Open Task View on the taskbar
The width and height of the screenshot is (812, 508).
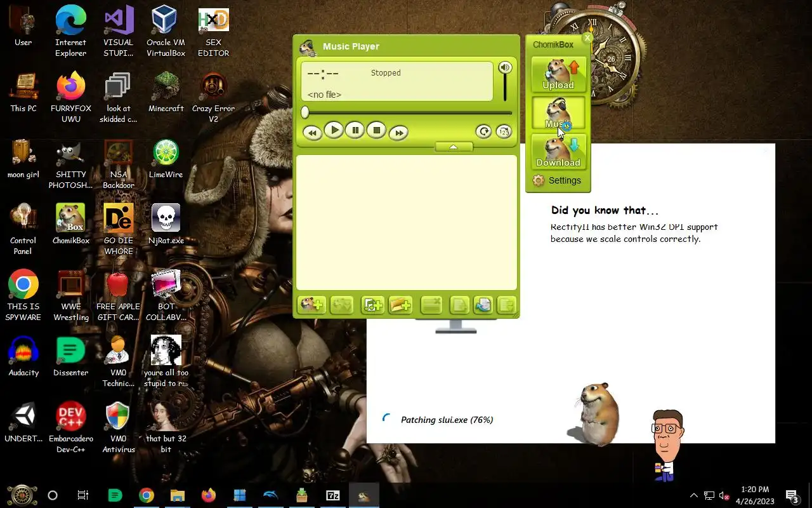pos(83,495)
